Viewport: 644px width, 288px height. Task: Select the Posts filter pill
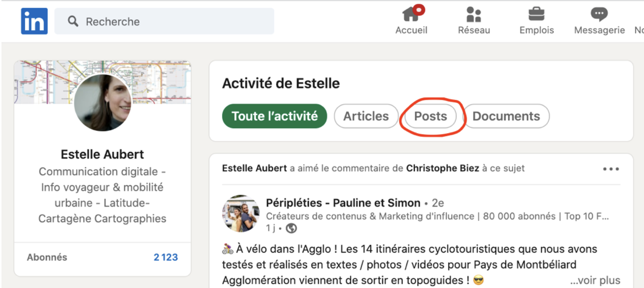click(430, 116)
